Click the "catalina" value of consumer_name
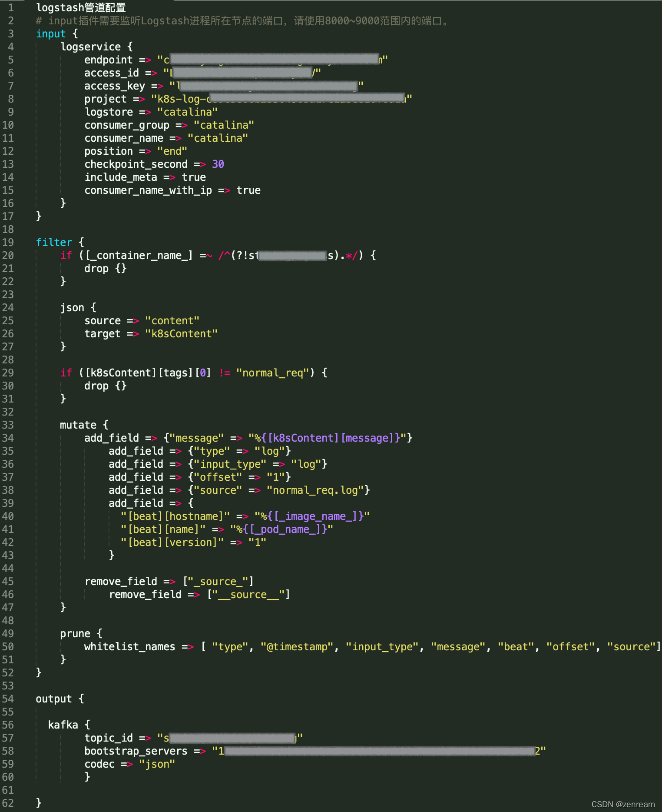662x812 pixels. tap(218, 138)
